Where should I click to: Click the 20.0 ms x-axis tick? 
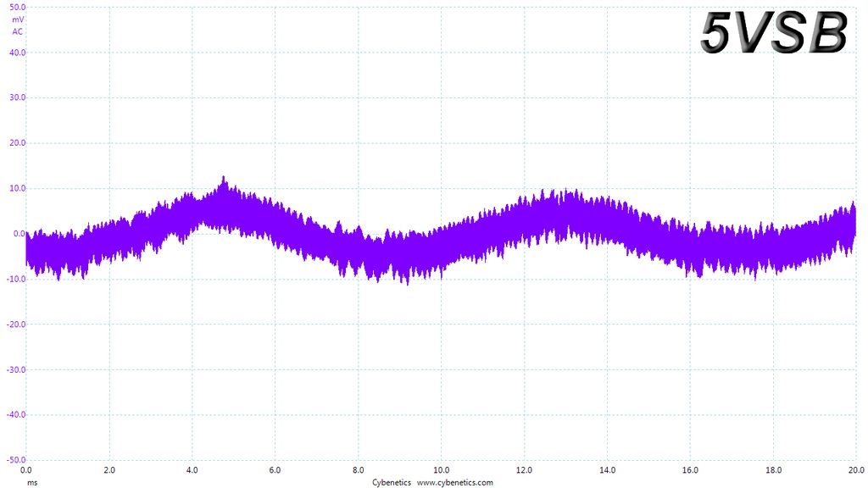click(856, 470)
